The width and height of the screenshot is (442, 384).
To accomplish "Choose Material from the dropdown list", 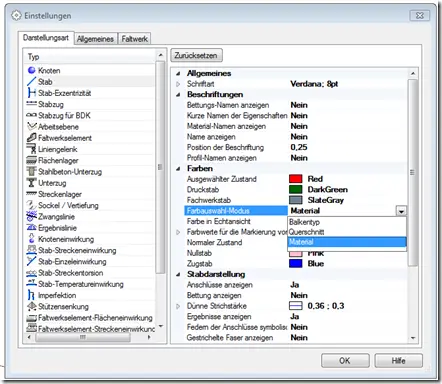I will 347,242.
